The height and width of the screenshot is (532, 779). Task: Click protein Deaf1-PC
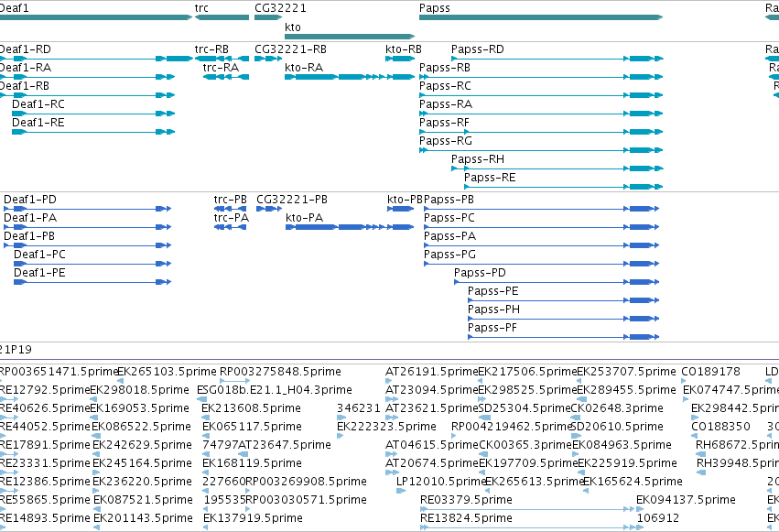coord(92,264)
